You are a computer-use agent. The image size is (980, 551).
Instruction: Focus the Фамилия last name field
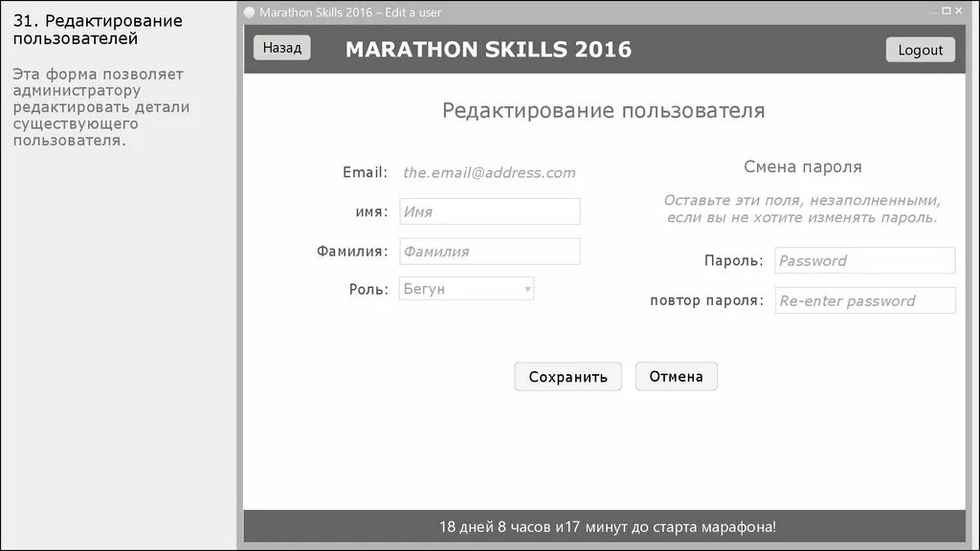click(x=490, y=252)
